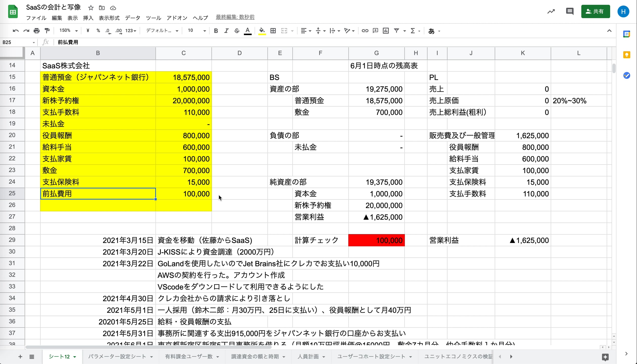Click the paint format icon
The image size is (637, 364).
[x=47, y=31]
